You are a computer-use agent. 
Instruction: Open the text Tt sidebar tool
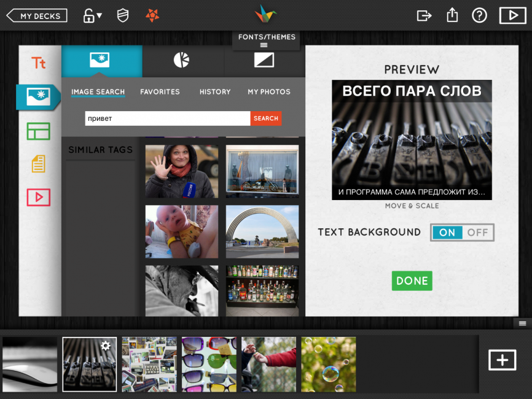39,63
